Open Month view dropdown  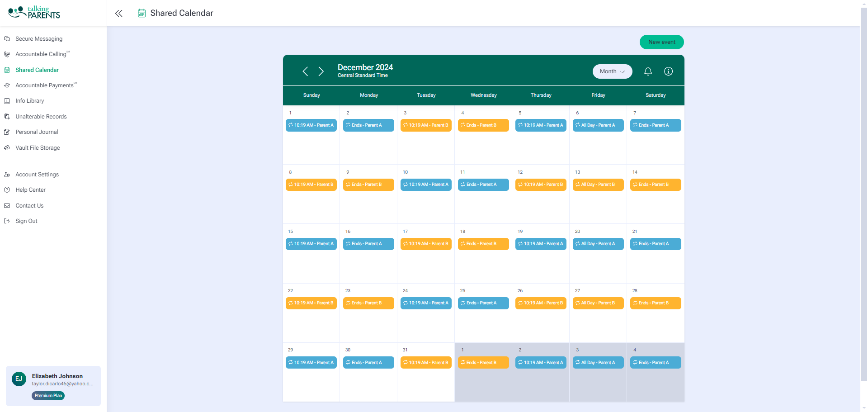612,71
